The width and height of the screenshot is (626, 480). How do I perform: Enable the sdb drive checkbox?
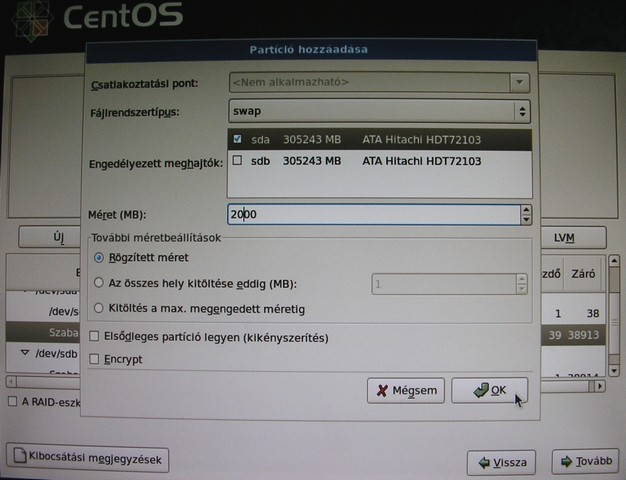(237, 161)
